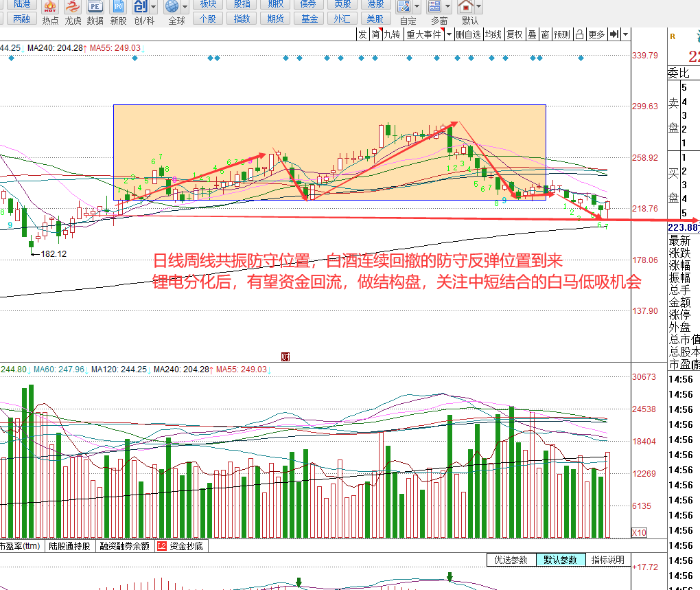Click the 339.79 price axis label

644,56
